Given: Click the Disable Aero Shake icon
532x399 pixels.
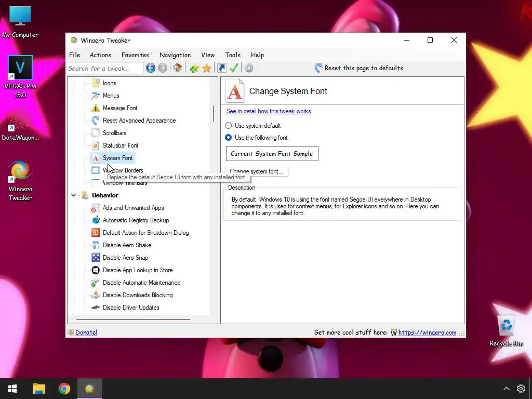Looking at the screenshot, I should click(96, 245).
